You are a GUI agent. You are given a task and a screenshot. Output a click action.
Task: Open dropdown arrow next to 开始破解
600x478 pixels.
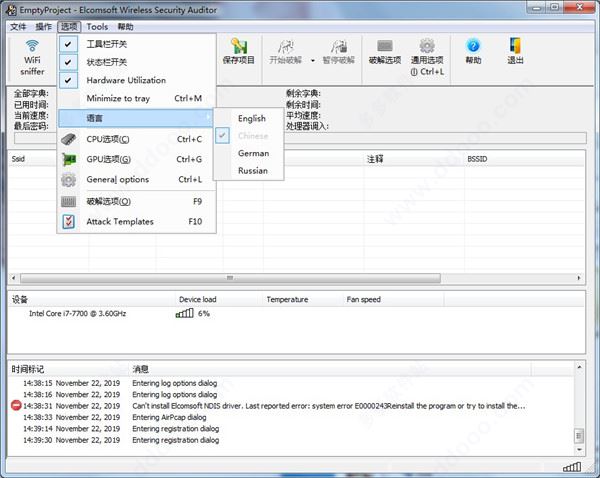pyautogui.click(x=313, y=60)
